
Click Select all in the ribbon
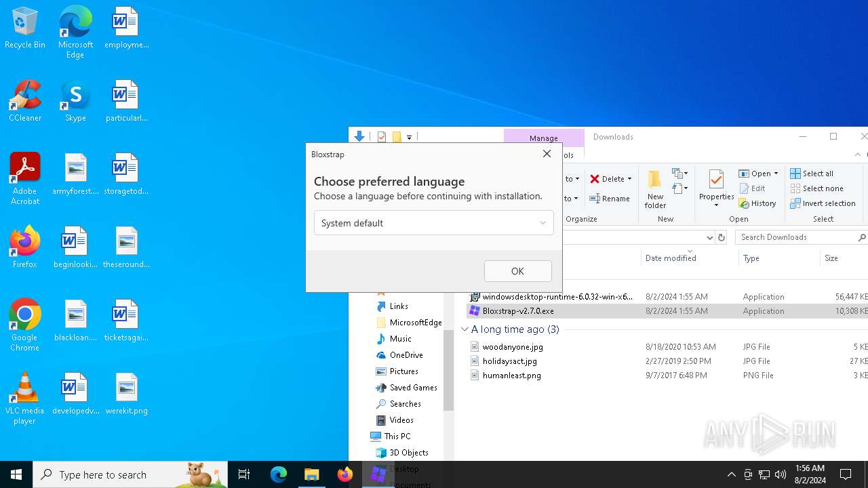point(812,174)
